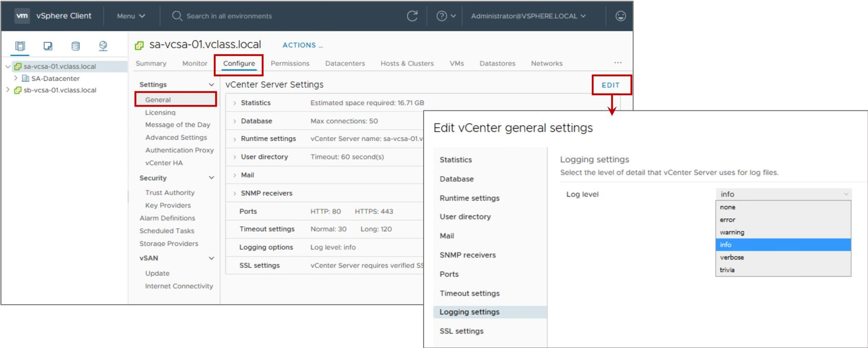Open Internet Connectivity under vSAN
Viewport: 868px width, 348px height.
click(x=179, y=286)
